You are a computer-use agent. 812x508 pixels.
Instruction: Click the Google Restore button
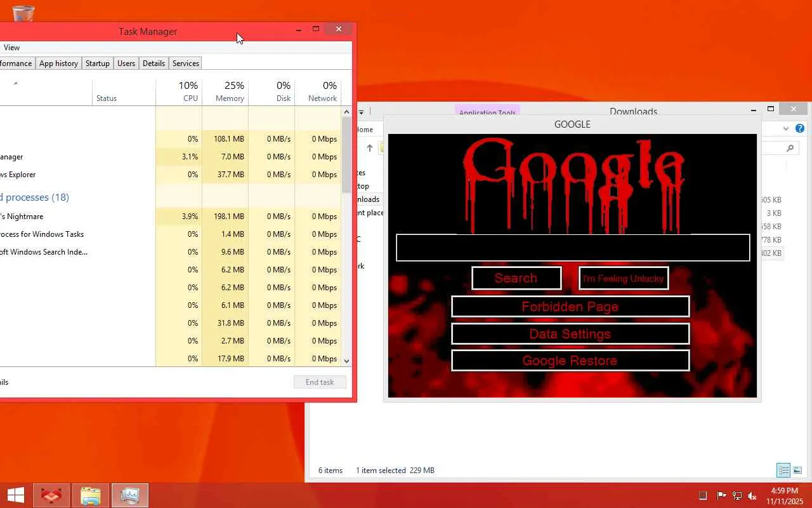[570, 361]
